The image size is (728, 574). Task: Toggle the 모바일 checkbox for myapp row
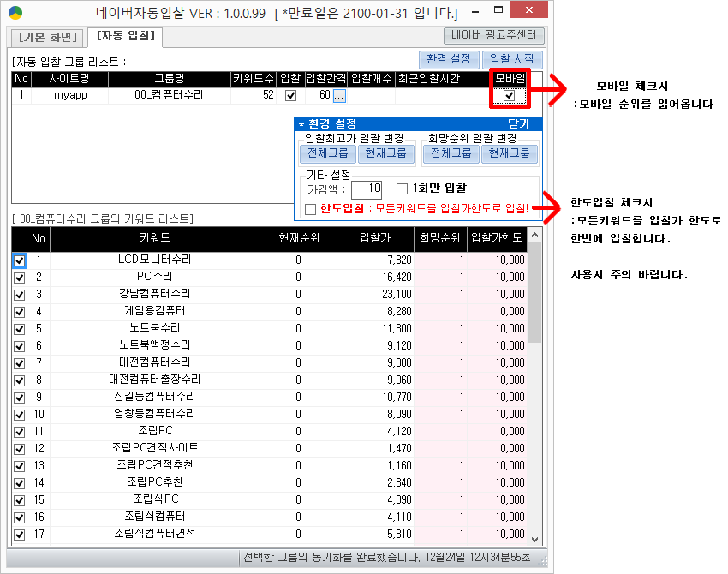pyautogui.click(x=510, y=96)
